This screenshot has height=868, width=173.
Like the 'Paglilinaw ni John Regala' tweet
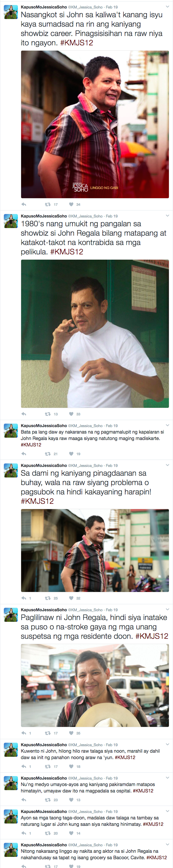pyautogui.click(x=71, y=732)
